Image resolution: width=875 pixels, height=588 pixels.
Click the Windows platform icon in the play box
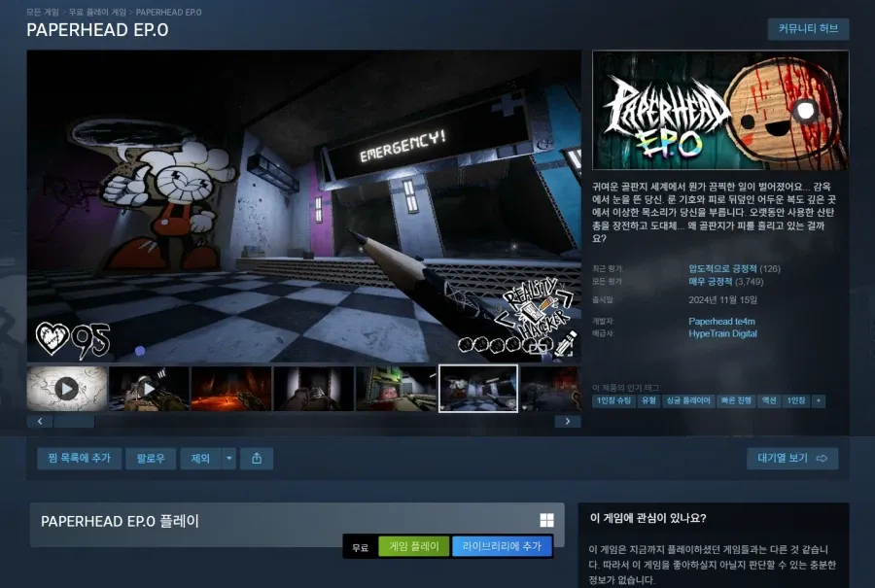[x=546, y=521]
